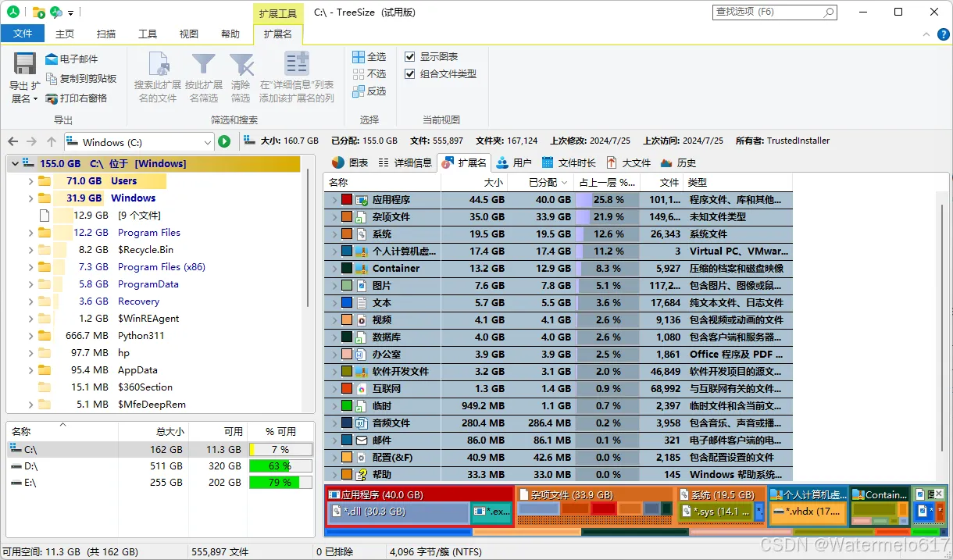Click the green scan refresh button

click(x=224, y=142)
